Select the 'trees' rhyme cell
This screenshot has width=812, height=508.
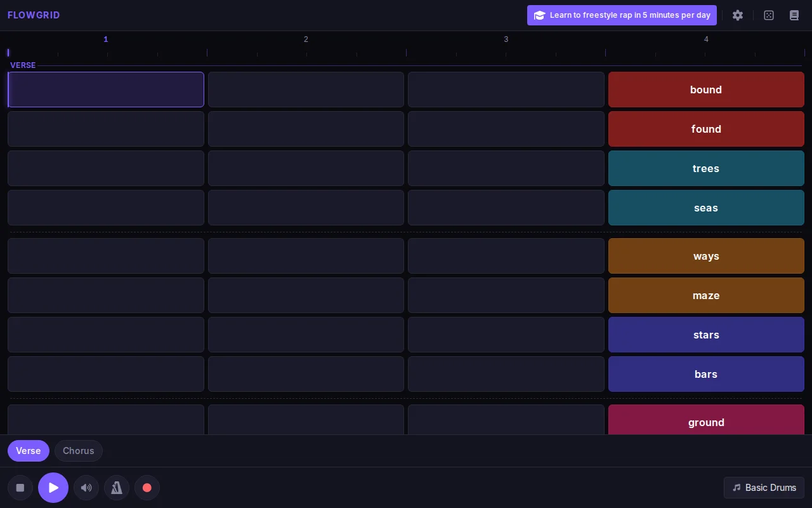pyautogui.click(x=706, y=168)
